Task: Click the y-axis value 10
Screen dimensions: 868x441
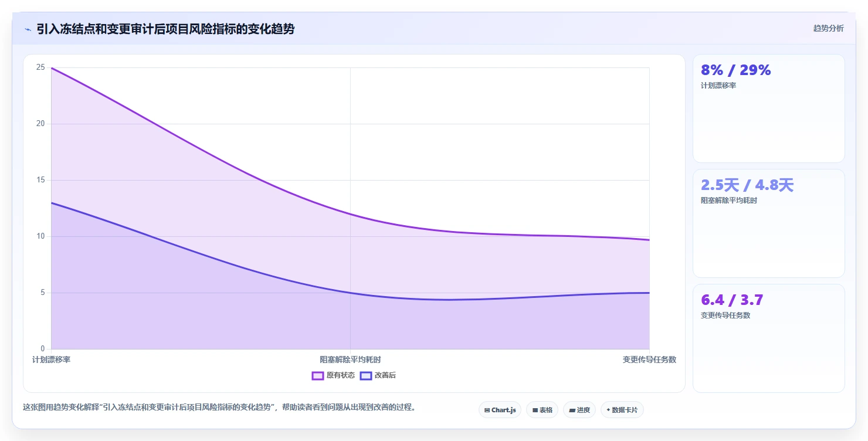Action: coord(40,236)
